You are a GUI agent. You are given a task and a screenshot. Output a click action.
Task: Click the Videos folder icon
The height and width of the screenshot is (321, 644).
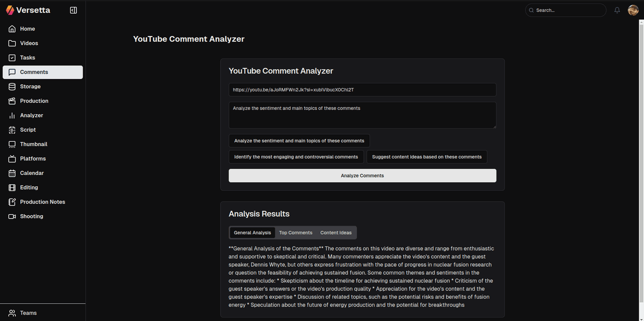click(12, 43)
